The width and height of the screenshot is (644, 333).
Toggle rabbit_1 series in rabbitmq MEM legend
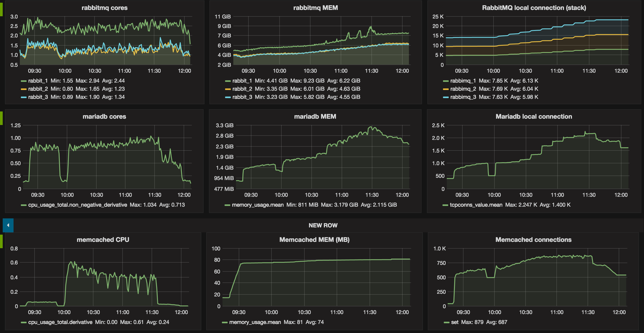(x=242, y=81)
